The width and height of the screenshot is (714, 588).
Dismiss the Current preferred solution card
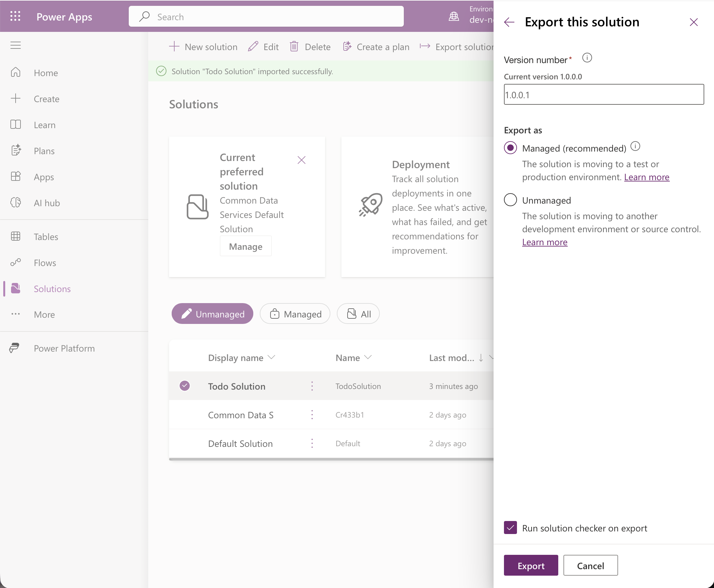pyautogui.click(x=301, y=160)
